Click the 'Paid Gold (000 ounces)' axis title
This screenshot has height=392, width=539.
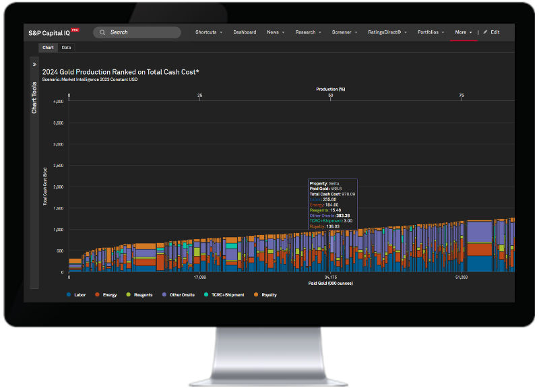click(331, 284)
